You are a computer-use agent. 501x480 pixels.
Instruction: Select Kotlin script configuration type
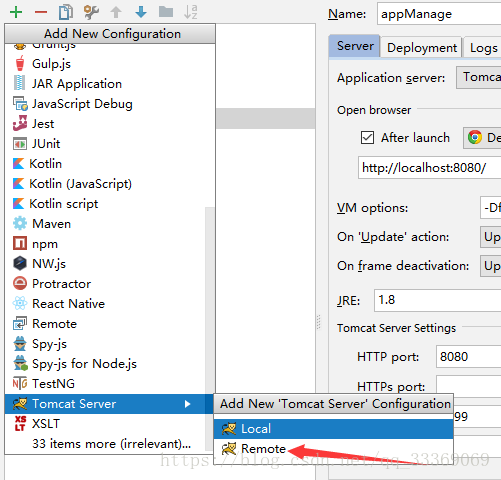point(109,204)
